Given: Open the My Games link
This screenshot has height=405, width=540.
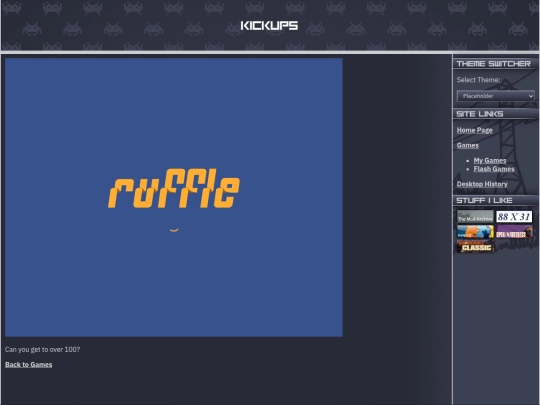Looking at the screenshot, I should [490, 160].
